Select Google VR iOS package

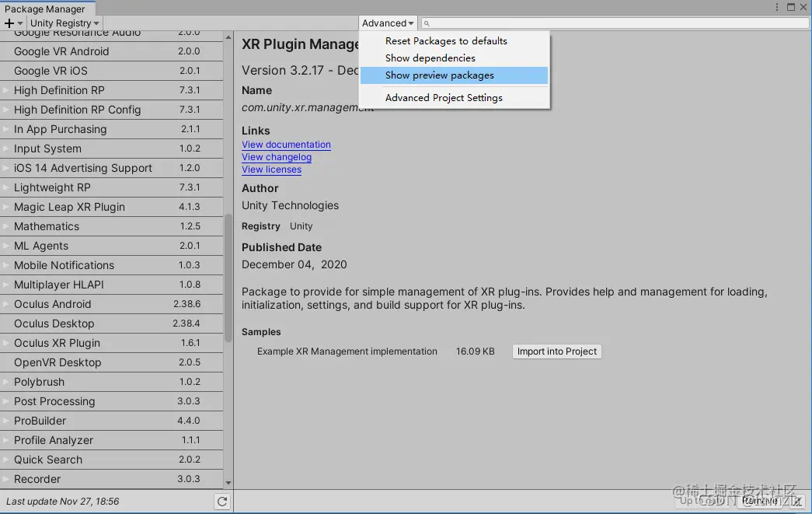click(x=111, y=71)
